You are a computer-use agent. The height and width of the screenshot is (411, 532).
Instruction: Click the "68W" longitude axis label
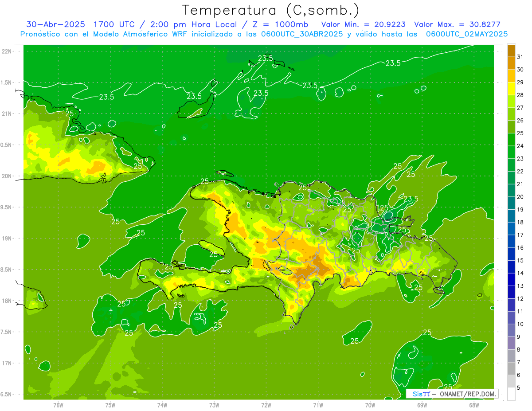(x=474, y=405)
